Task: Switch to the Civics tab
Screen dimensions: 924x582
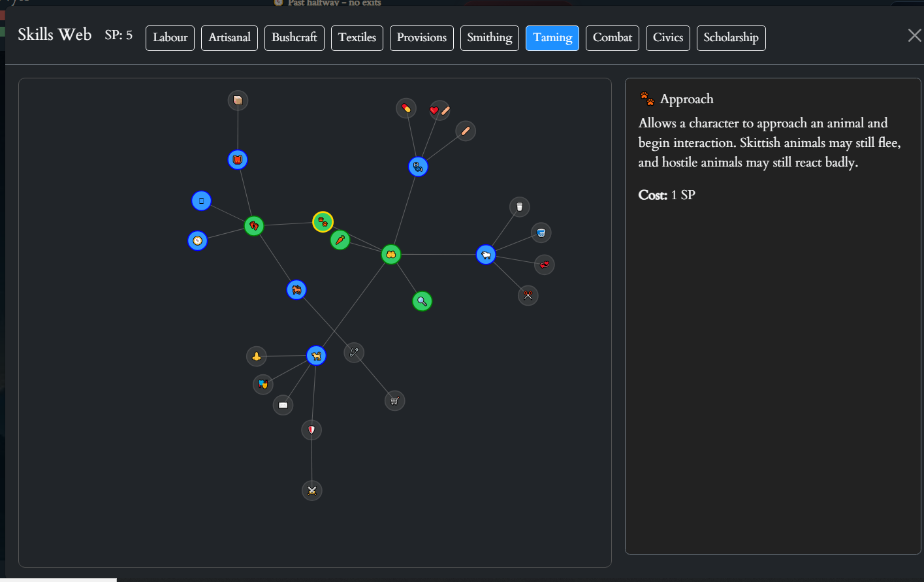Action: click(668, 38)
